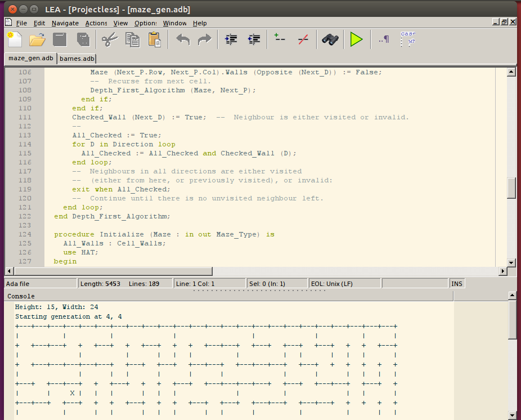521x420 pixels.
Task: Click 'procedure Initialize' code line
Action: pos(164,234)
